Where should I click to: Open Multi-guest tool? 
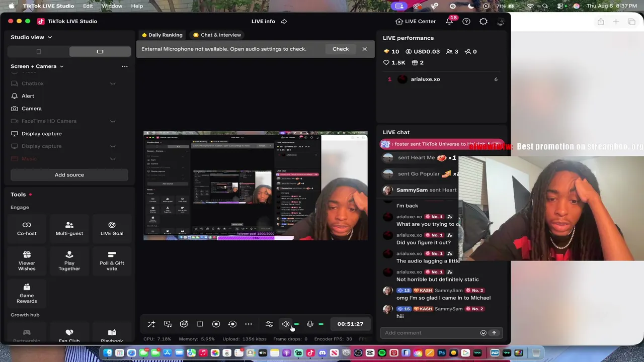69,228
